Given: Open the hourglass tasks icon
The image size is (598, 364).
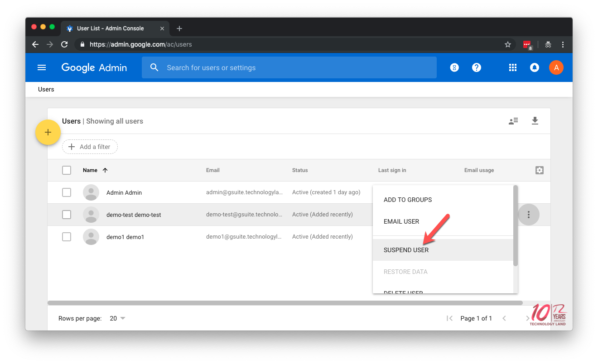Looking at the screenshot, I should (454, 67).
